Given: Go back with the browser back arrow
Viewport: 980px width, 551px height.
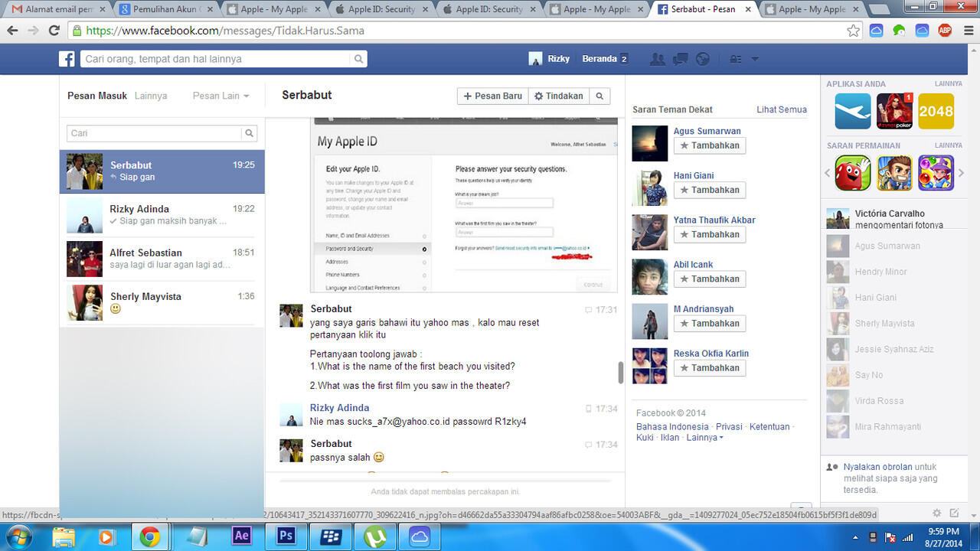Looking at the screenshot, I should (x=12, y=31).
